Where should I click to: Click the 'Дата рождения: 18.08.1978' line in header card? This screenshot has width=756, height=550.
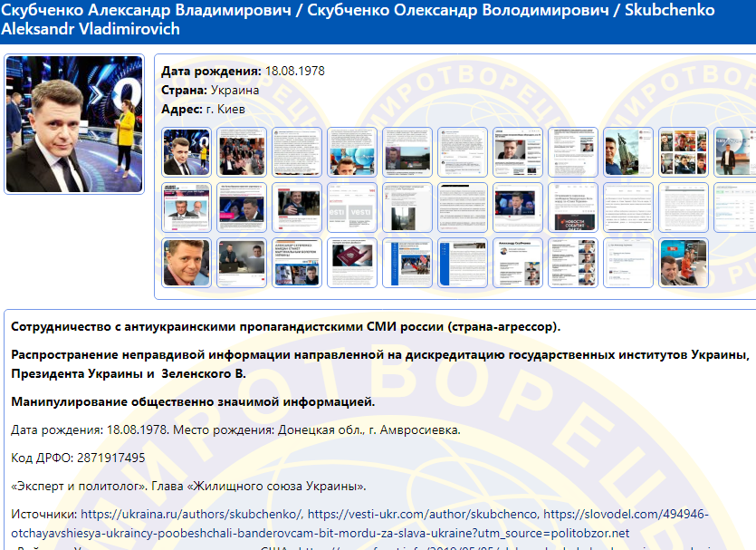point(243,72)
